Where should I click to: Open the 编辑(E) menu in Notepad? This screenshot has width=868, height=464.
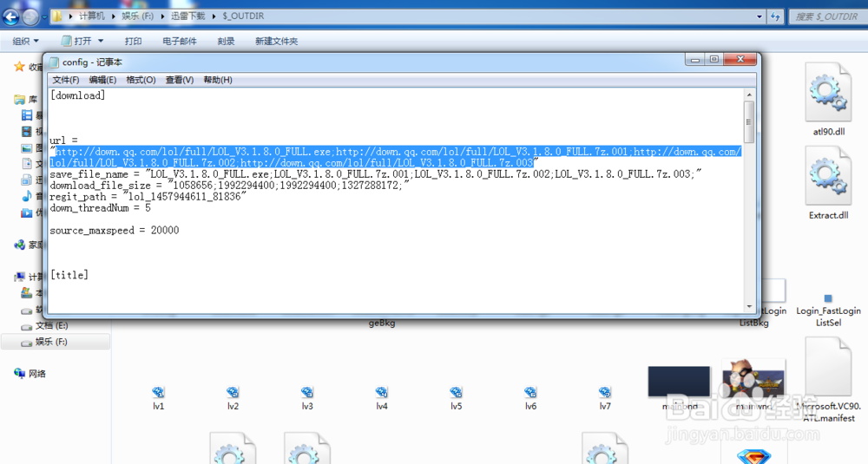102,80
